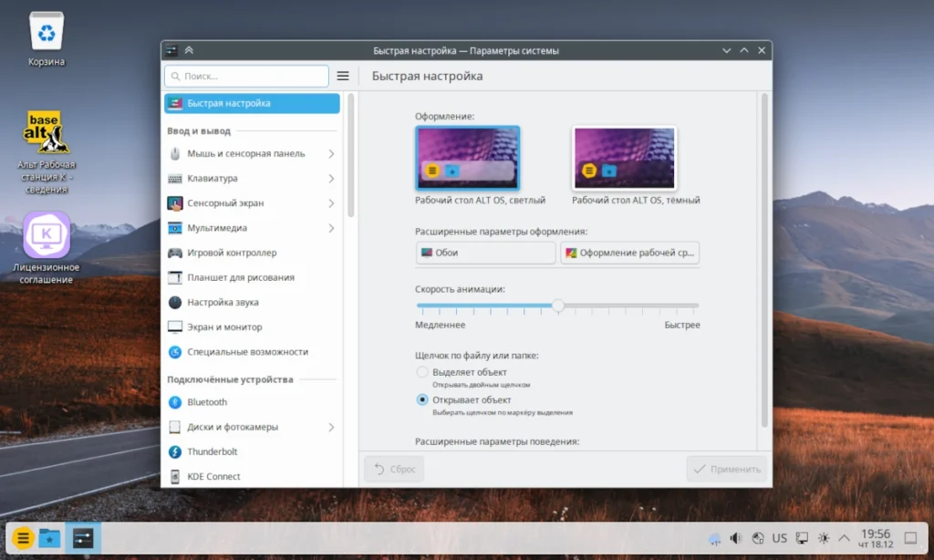Open the base alt workstation info desktop icon
The image size is (934, 560).
[47, 152]
